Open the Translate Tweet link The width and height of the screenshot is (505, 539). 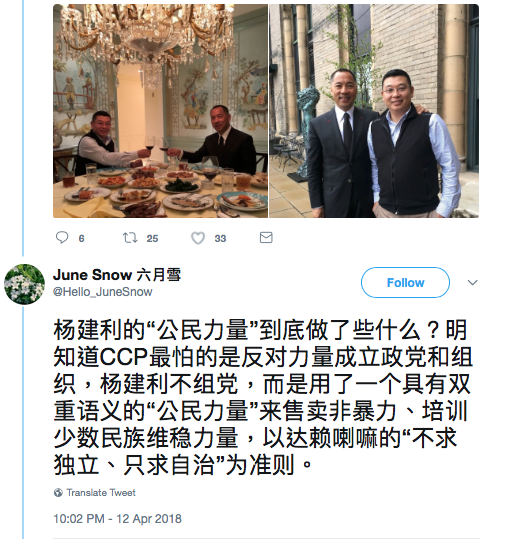(101, 493)
